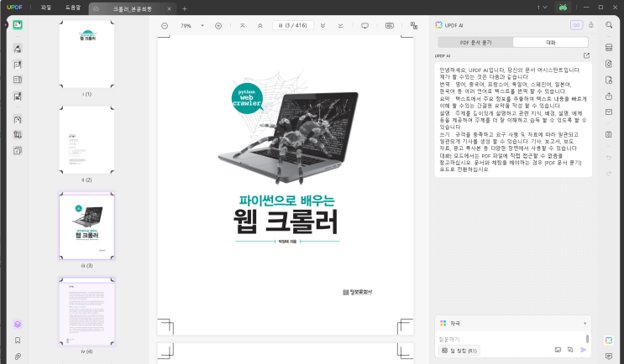This screenshot has width=624, height=364.
Task: Select page ii (2) thumbnail
Action: tap(87, 140)
